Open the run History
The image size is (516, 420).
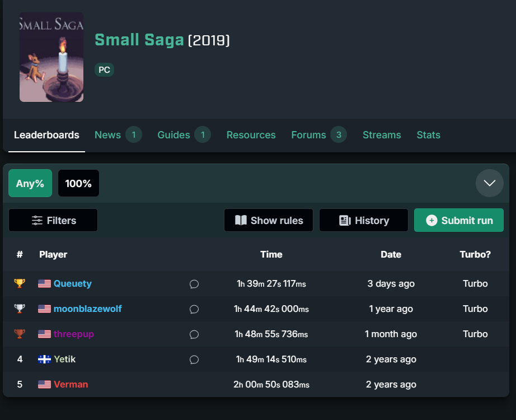364,220
